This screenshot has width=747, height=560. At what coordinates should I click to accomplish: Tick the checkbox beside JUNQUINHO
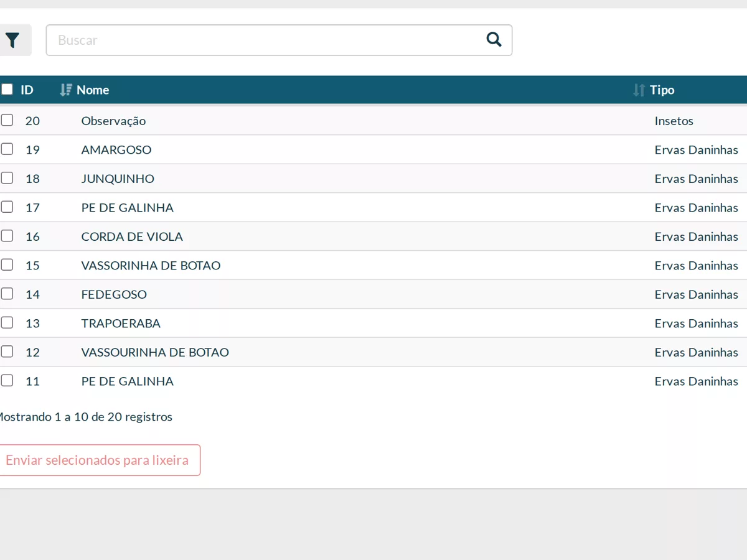[7, 178]
